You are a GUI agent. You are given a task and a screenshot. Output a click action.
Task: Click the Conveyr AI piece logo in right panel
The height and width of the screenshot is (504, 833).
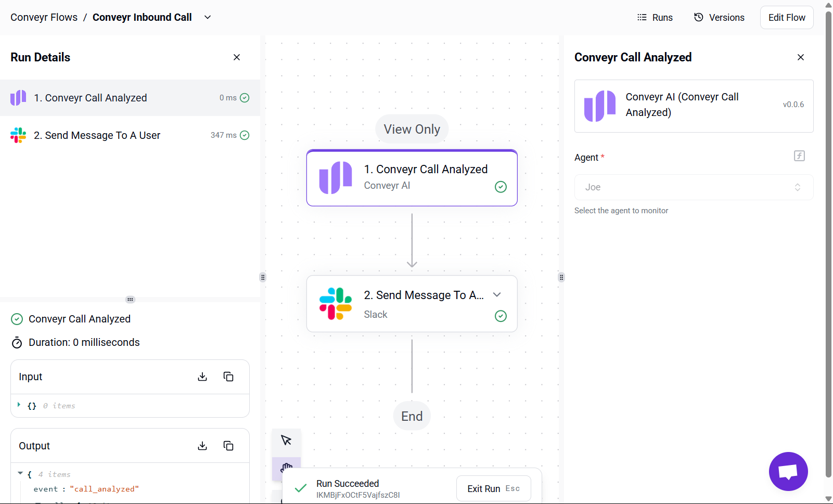pos(600,106)
